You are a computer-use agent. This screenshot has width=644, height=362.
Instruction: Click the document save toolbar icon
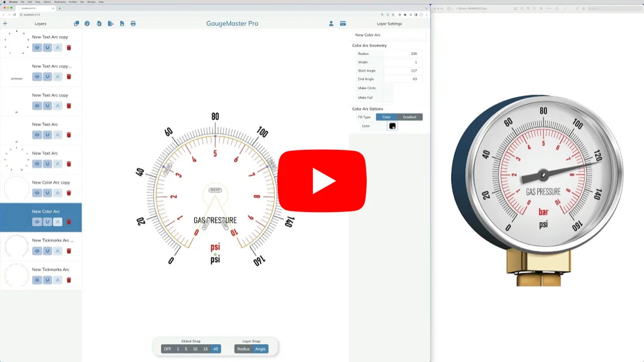[122, 24]
